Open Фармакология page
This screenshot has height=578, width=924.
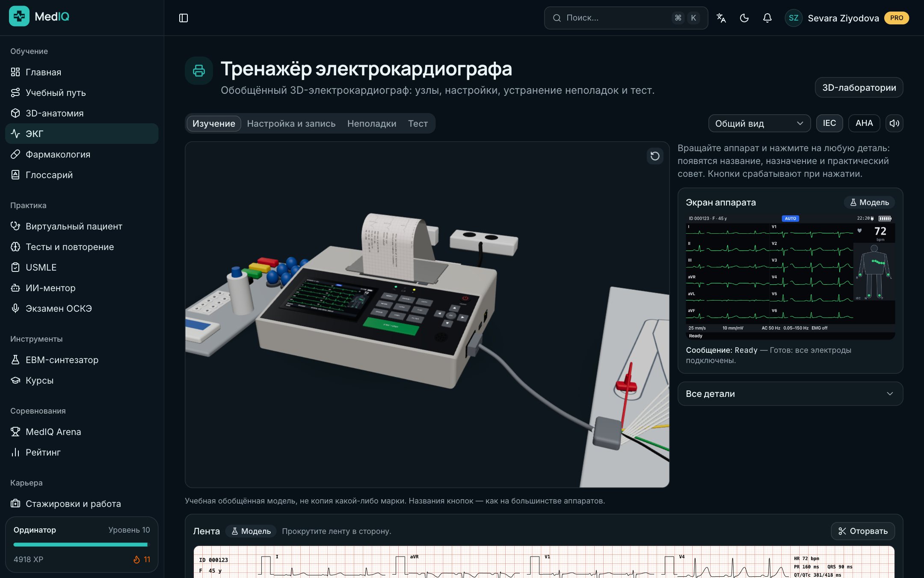click(x=82, y=154)
